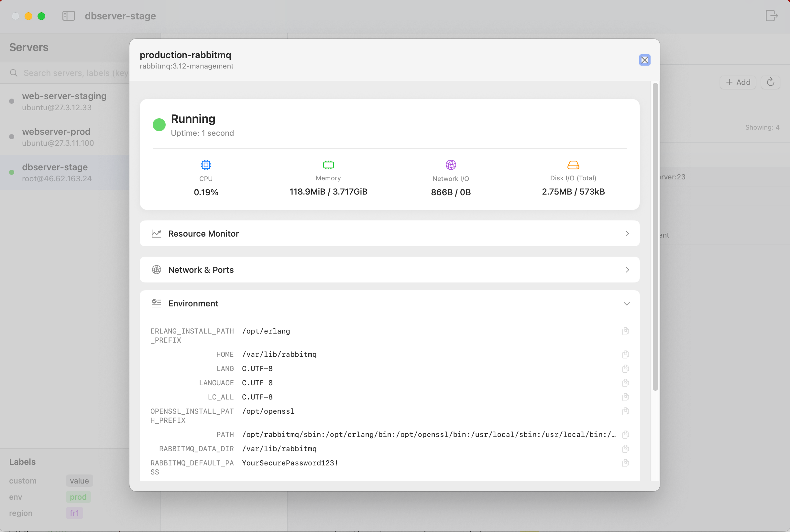Toggle the sidebar panel icon
The image size is (790, 532).
[69, 16]
